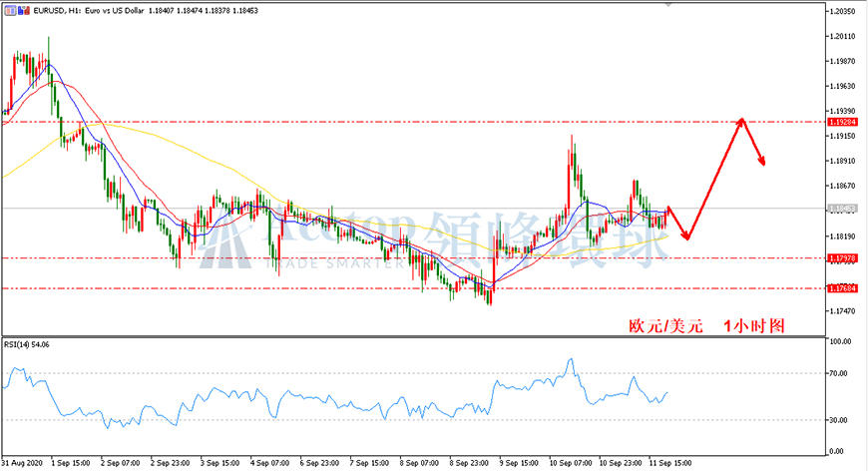Click the 1.19630 price axis value
This screenshot has width=868, height=471.
[x=842, y=87]
